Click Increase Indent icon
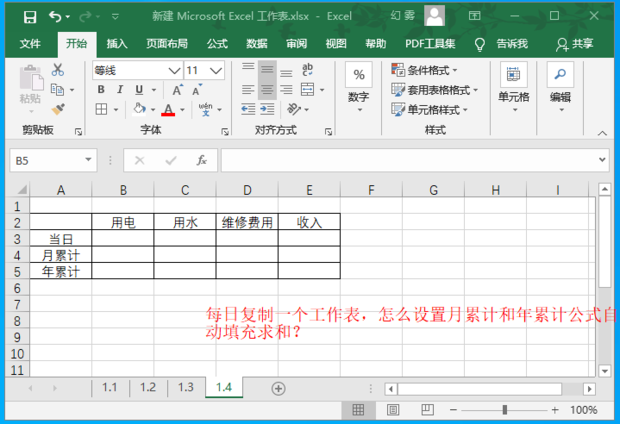The image size is (620, 424). pos(267,109)
